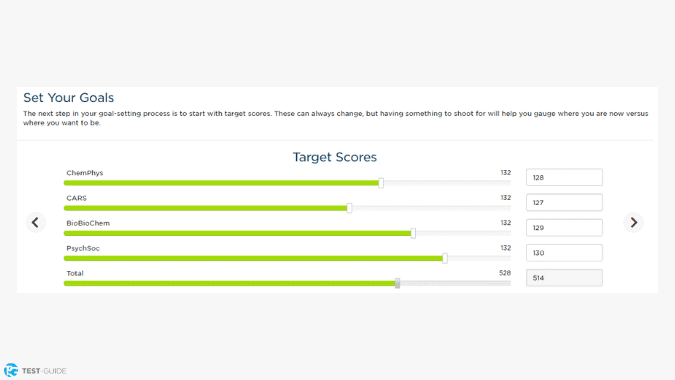The width and height of the screenshot is (675, 380).
Task: Click the PsychSoc score field showing 130
Action: [x=564, y=253]
